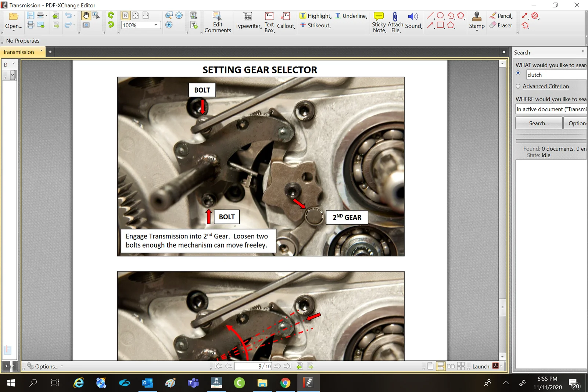Toggle Strikeout annotation mode

click(x=315, y=25)
